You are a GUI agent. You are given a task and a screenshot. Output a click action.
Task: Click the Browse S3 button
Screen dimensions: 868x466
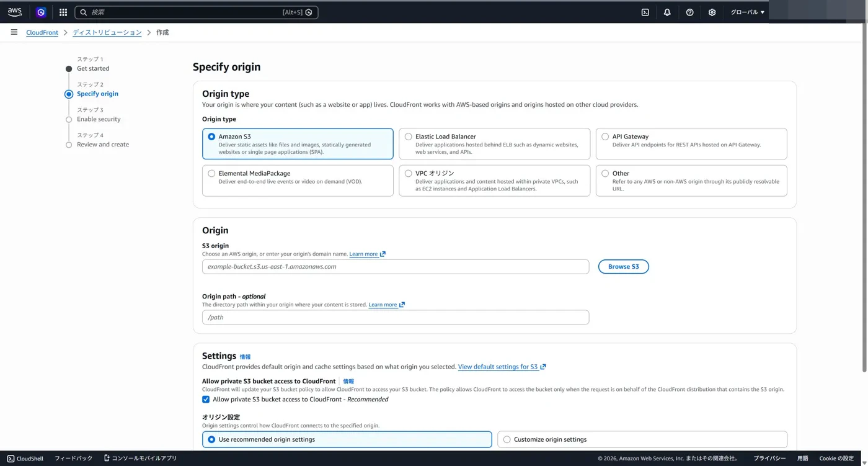coord(623,267)
